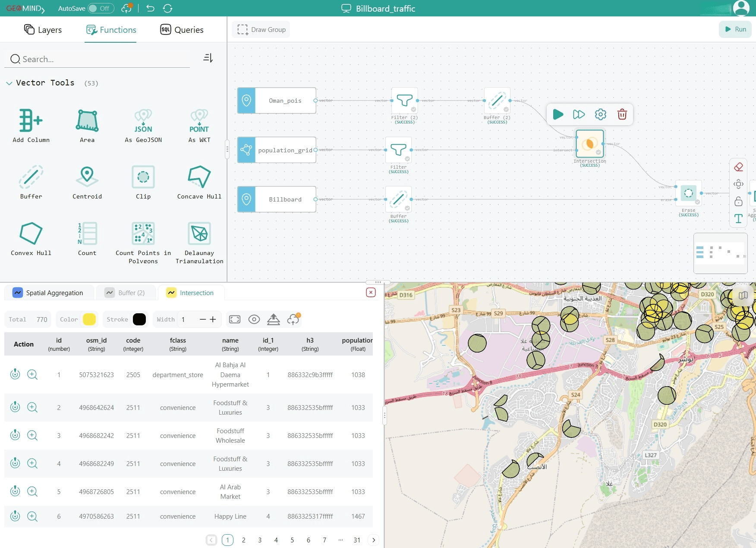Image resolution: width=756 pixels, height=548 pixels.
Task: Open node settings gear icon
Action: coord(600,114)
